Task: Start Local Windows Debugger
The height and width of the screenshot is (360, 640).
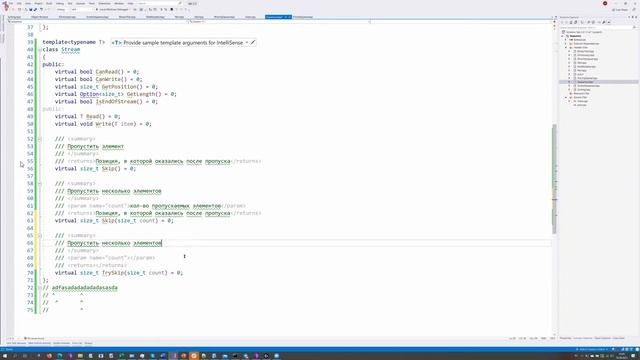Action: click(113, 9)
